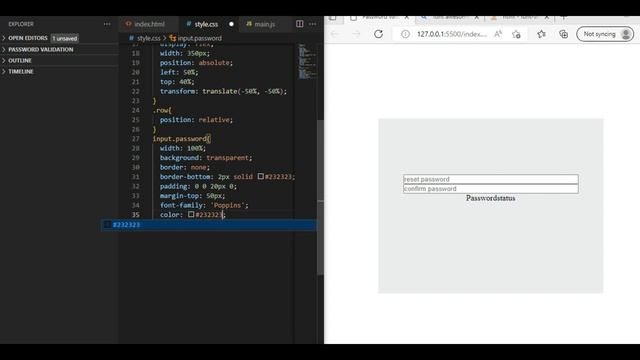
Task: Click the browser address bar URL
Action: (452, 34)
